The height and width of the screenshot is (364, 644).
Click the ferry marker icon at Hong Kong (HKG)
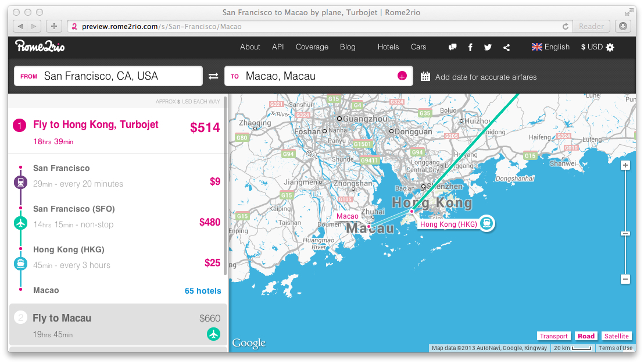click(486, 223)
